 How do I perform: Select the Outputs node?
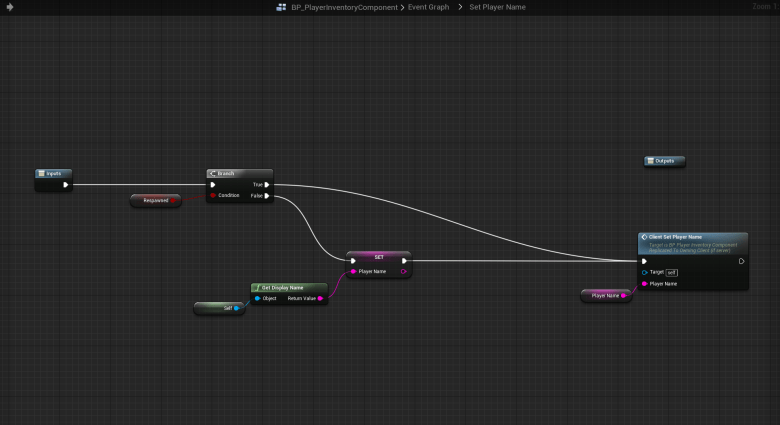click(x=665, y=161)
